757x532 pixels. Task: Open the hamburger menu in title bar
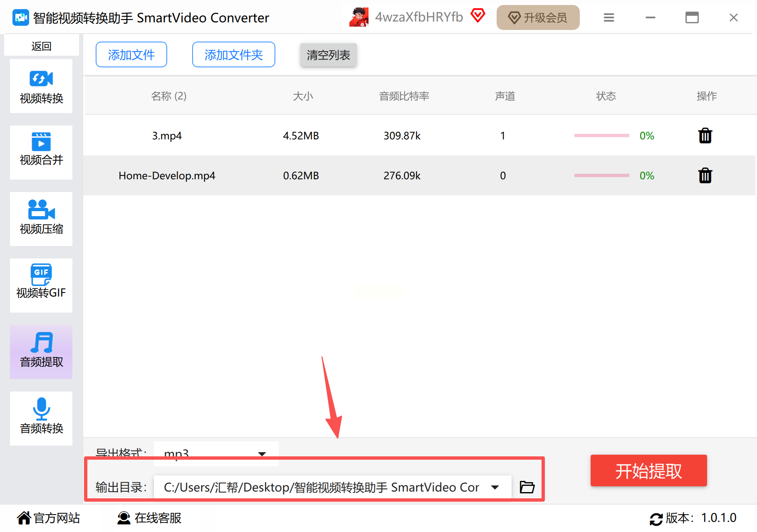(x=609, y=17)
